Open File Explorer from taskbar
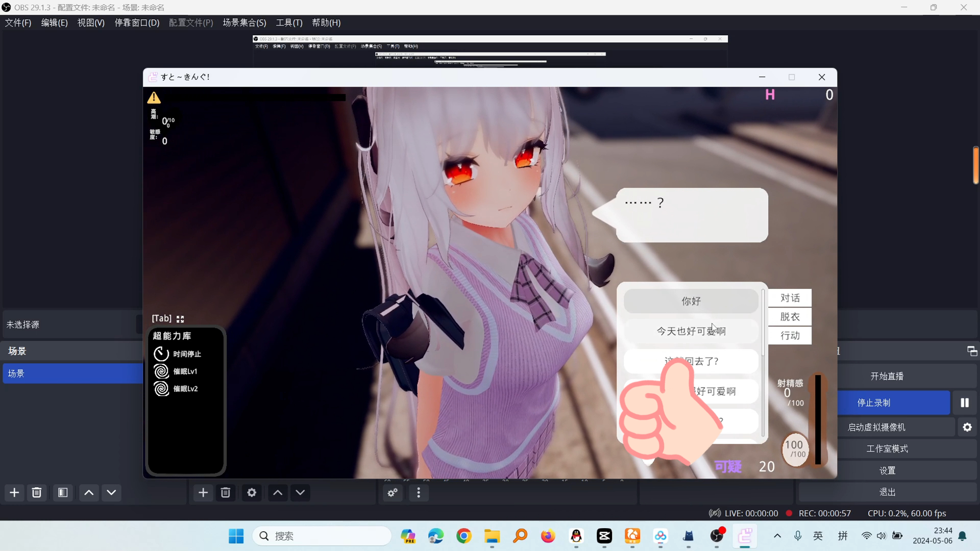This screenshot has height=551, width=980. tap(492, 536)
